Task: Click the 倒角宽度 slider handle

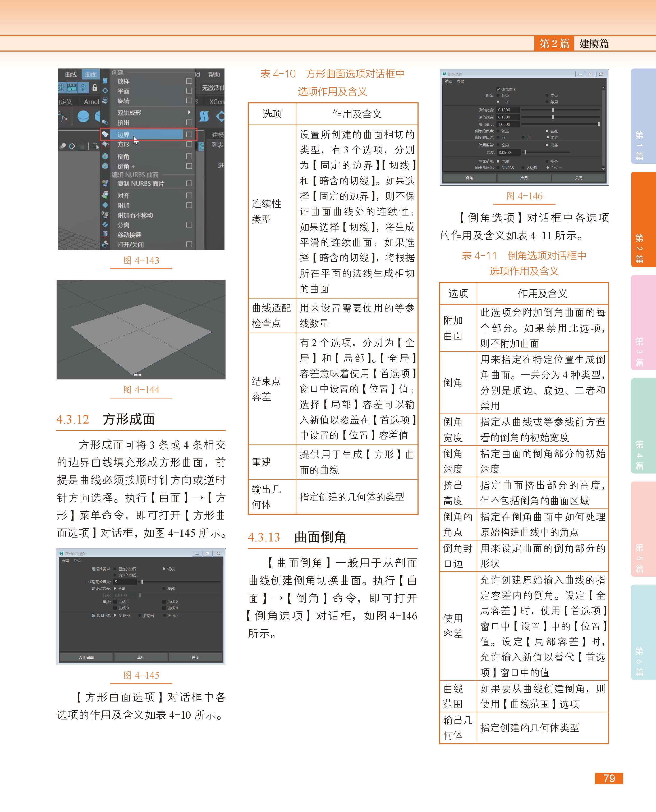Action: 553,109
